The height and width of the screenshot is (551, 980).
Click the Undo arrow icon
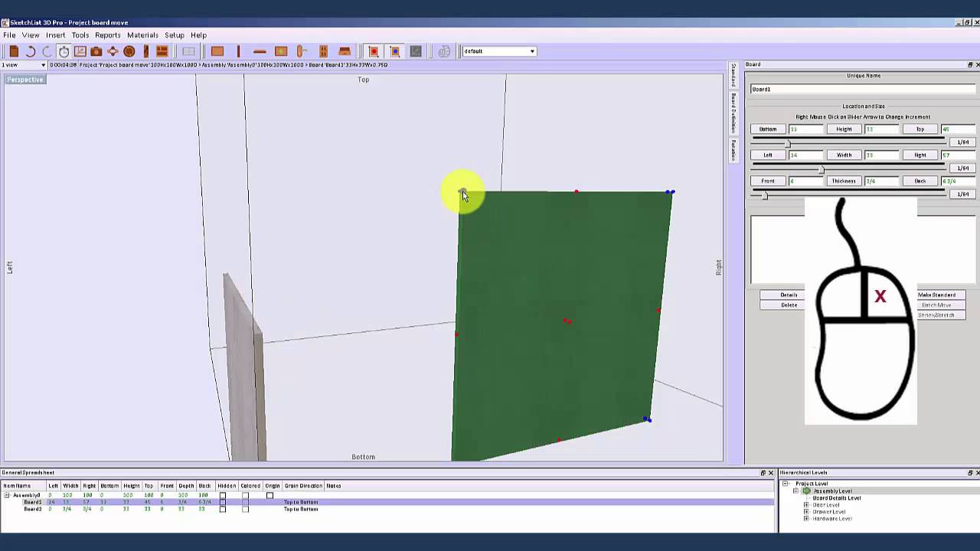pyautogui.click(x=31, y=51)
